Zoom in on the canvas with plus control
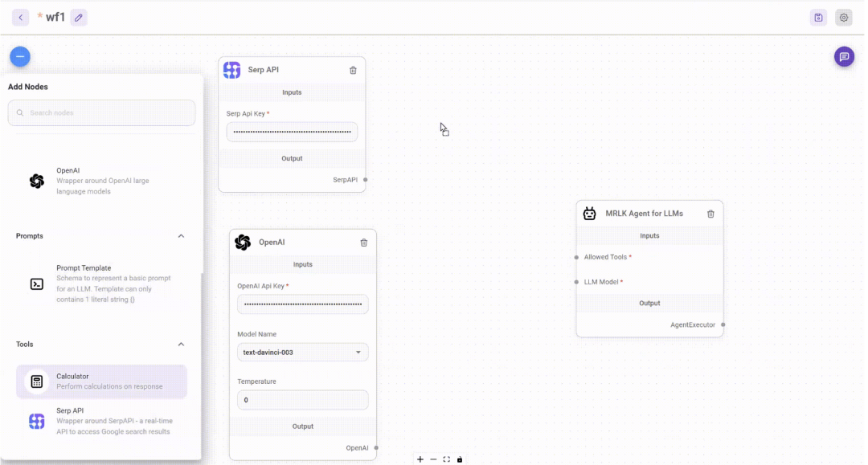 tap(420, 459)
